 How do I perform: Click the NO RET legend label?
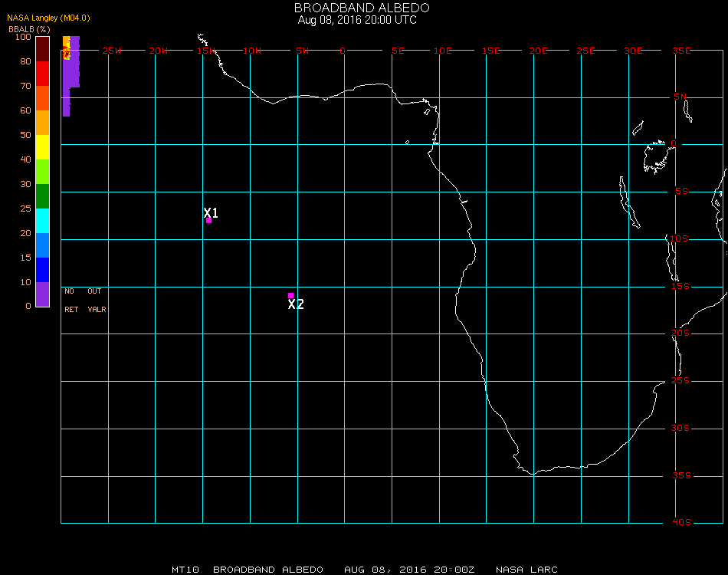(x=71, y=300)
